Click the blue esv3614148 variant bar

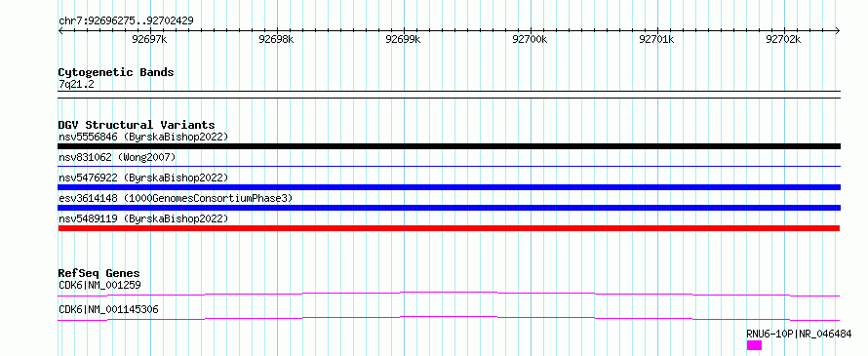pos(449,208)
